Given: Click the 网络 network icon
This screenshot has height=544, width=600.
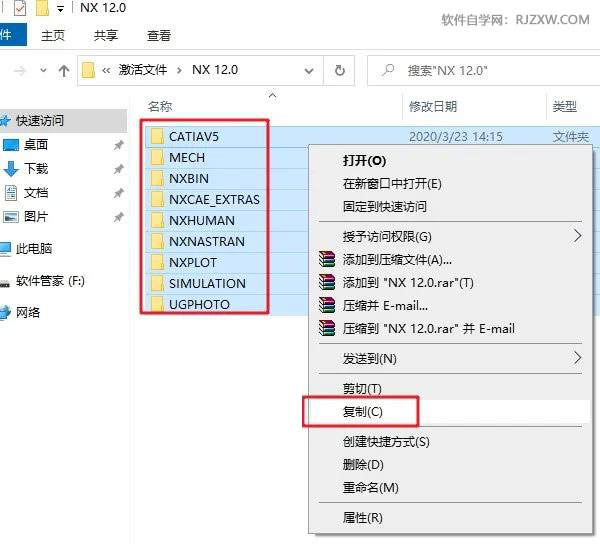Looking at the screenshot, I should click(5, 313).
